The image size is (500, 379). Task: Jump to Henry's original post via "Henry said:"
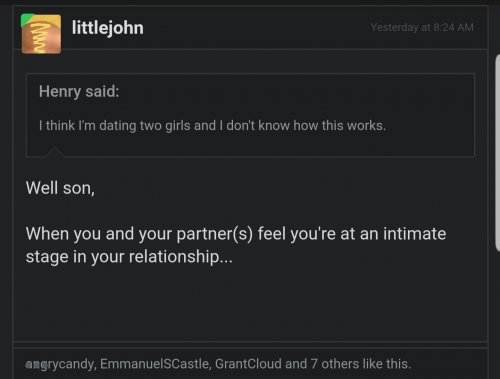[79, 91]
